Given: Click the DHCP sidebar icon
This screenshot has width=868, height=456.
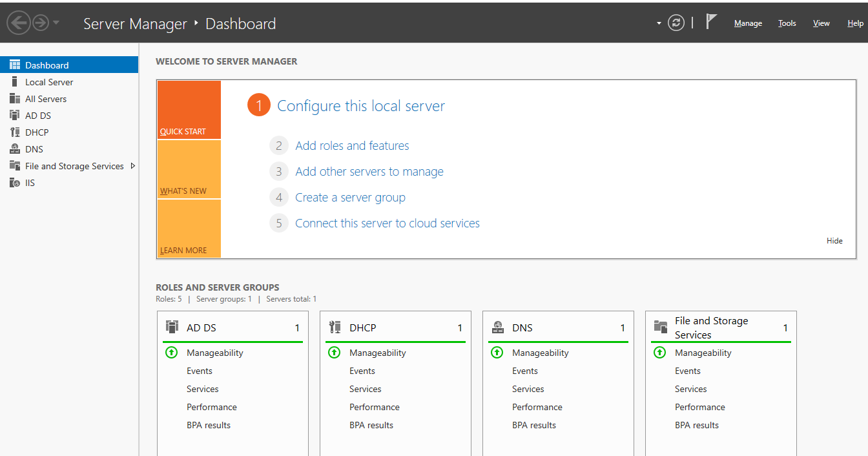Looking at the screenshot, I should pos(15,132).
